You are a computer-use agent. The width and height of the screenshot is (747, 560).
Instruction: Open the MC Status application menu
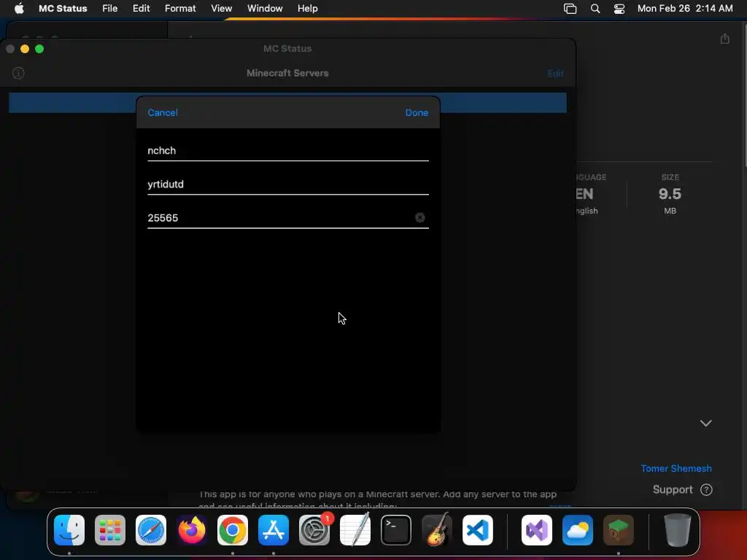point(63,9)
